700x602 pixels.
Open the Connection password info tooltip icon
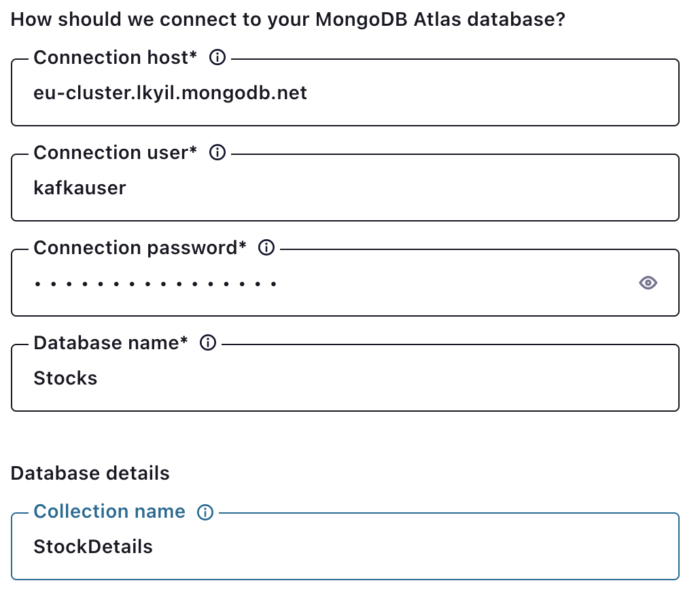(x=267, y=248)
